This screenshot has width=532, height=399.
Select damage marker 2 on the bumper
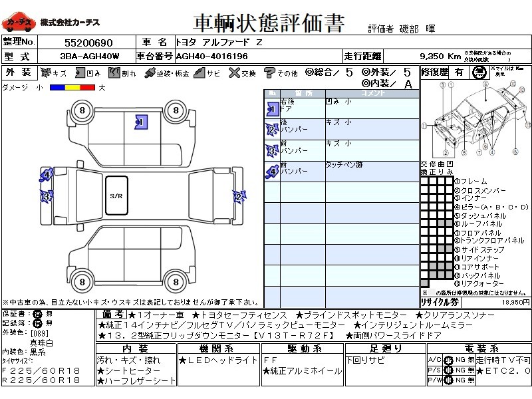(239, 196)
